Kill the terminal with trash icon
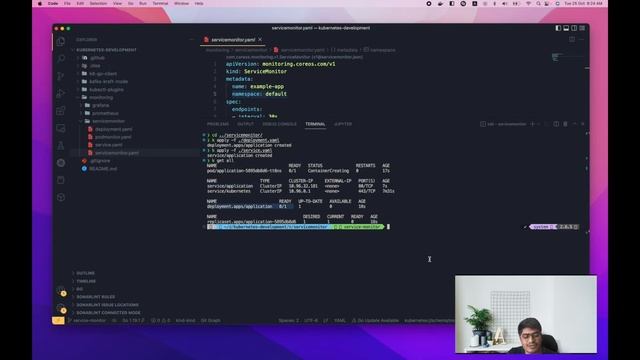 pos(565,124)
